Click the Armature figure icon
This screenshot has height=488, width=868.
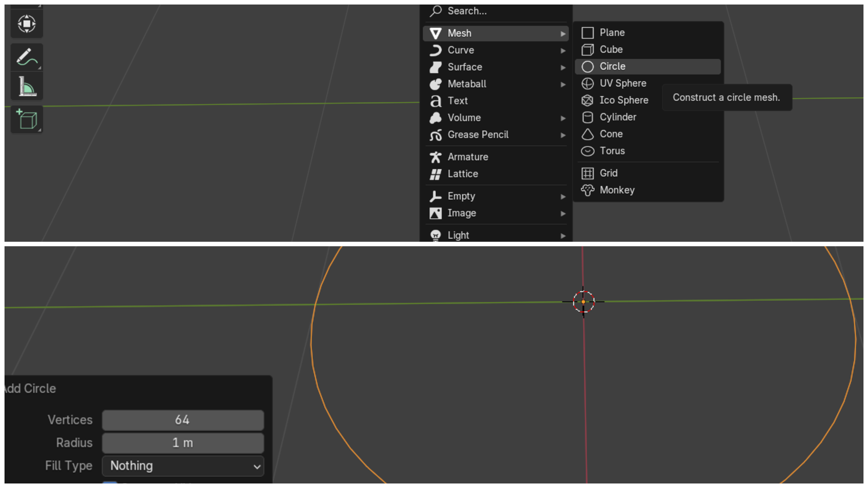435,157
